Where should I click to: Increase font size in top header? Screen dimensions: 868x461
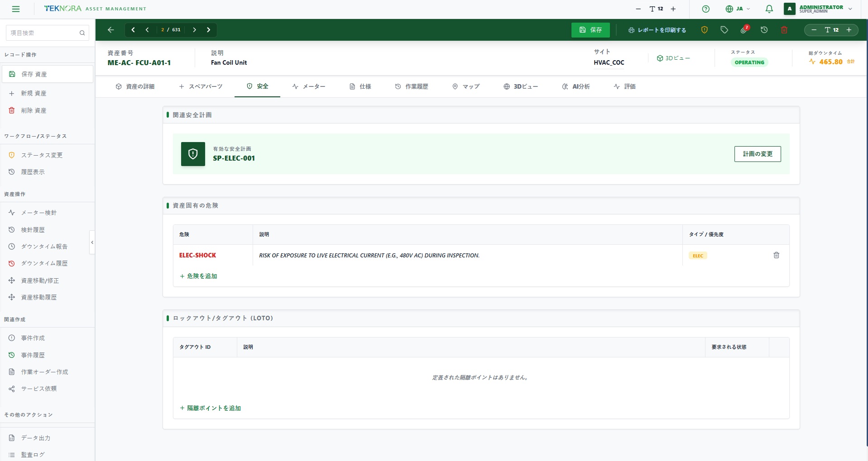click(x=673, y=9)
